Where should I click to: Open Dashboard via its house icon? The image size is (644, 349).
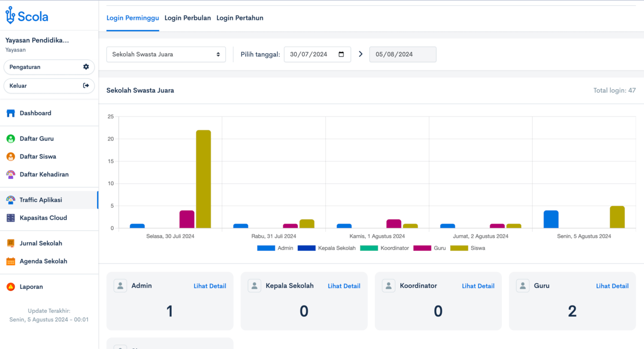pos(11,113)
